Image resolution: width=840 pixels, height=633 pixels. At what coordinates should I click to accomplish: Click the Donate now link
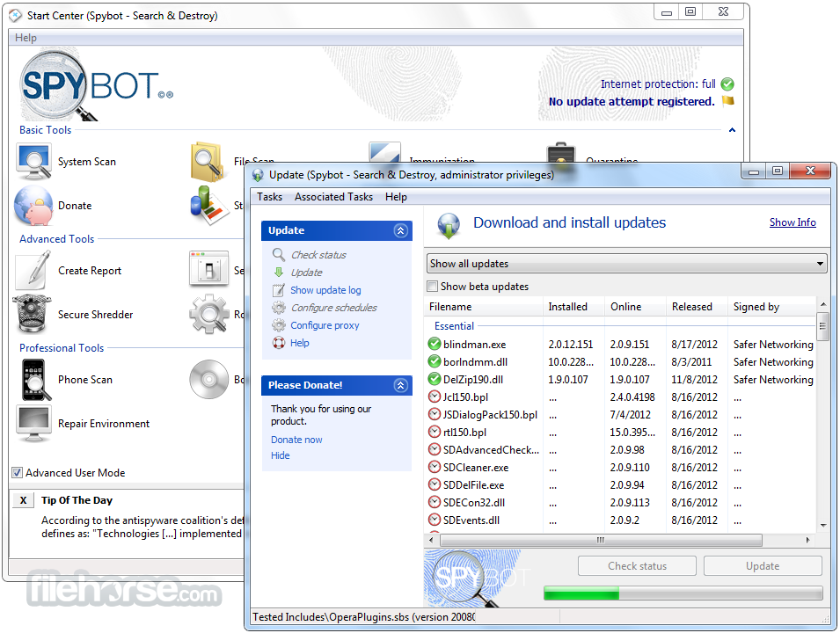[x=296, y=440]
